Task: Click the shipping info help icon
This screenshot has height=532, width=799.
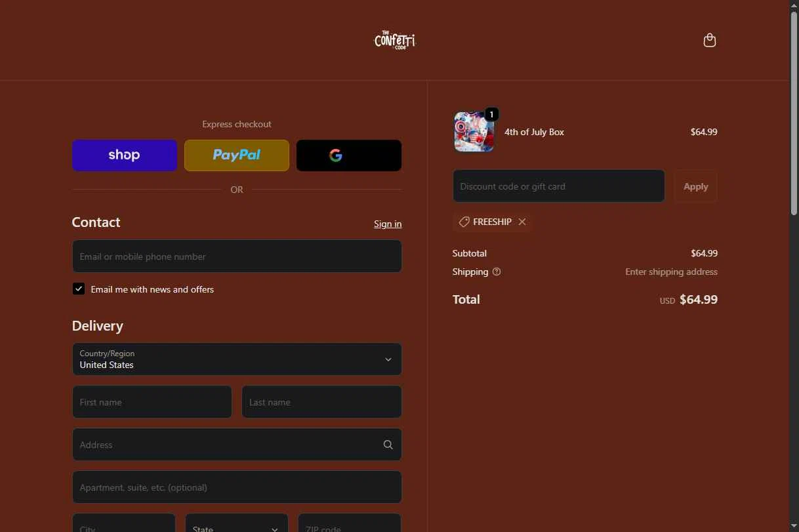Action: pyautogui.click(x=497, y=272)
